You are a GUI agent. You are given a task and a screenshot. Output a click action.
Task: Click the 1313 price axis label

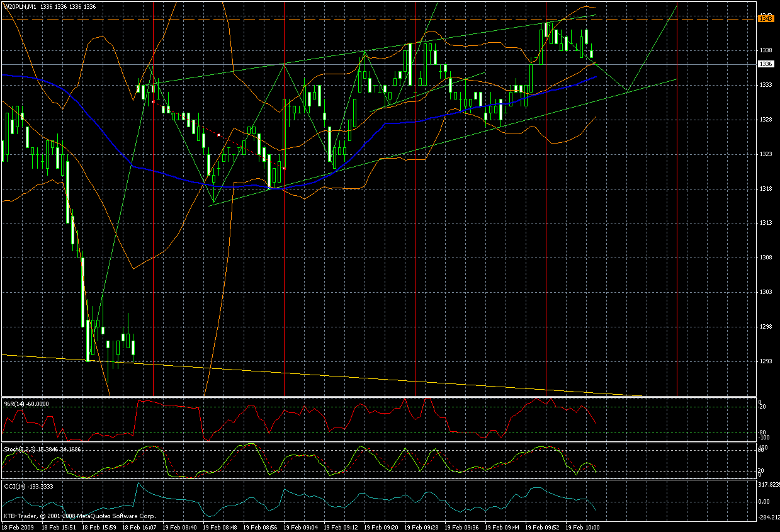point(766,223)
